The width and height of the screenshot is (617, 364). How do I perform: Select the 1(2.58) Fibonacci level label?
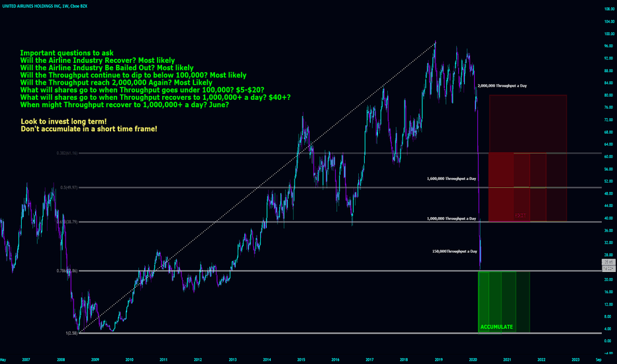click(71, 333)
